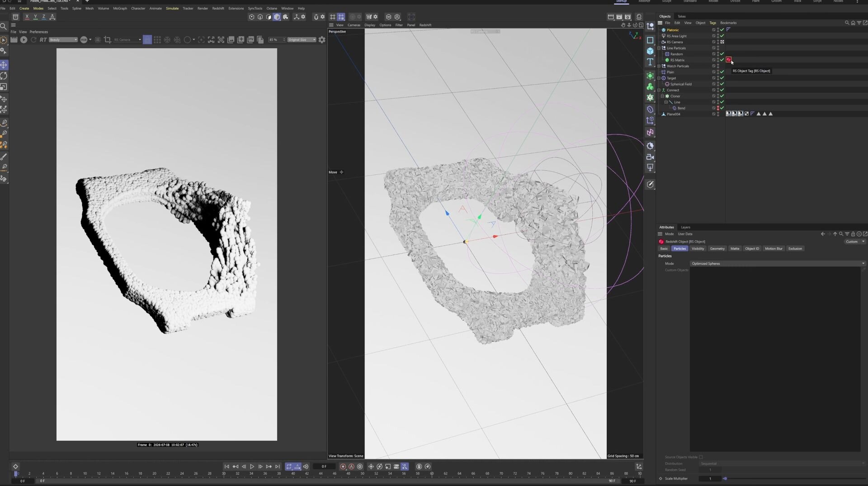
Task: Click the current frame field in timeline
Action: 324,467
